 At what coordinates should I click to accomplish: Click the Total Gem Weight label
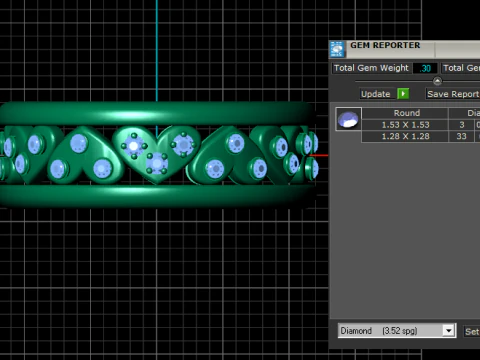tap(371, 68)
